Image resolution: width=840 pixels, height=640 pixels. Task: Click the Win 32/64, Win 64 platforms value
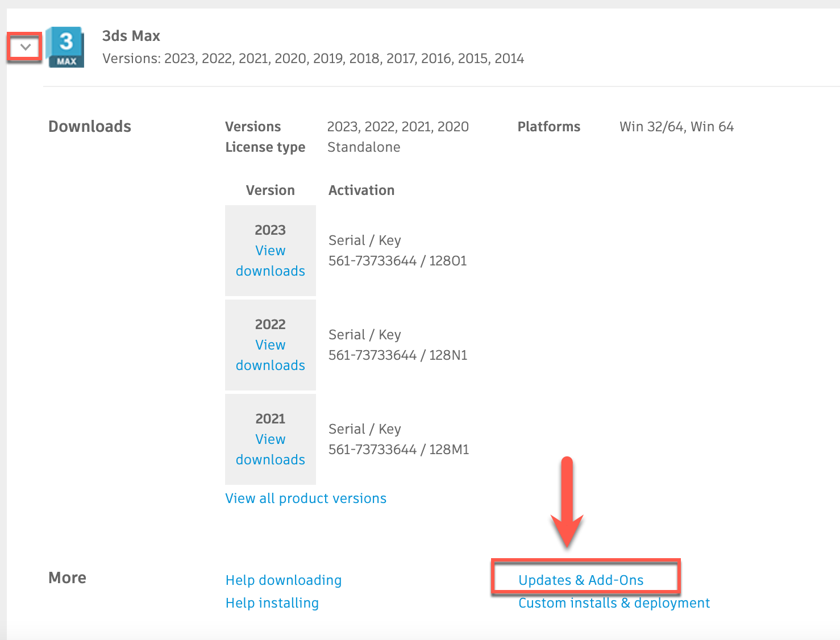(676, 127)
